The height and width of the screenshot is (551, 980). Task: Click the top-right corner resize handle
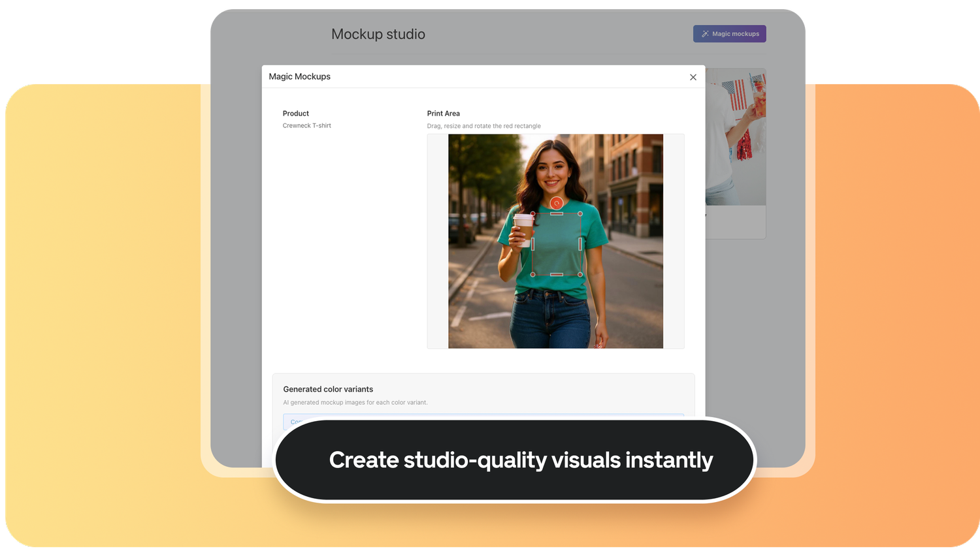580,214
